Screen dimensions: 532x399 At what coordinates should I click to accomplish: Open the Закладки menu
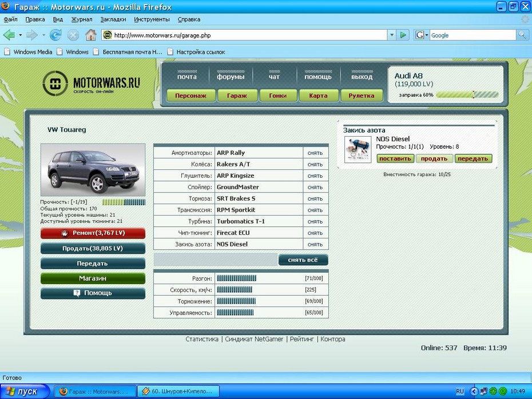point(113,19)
